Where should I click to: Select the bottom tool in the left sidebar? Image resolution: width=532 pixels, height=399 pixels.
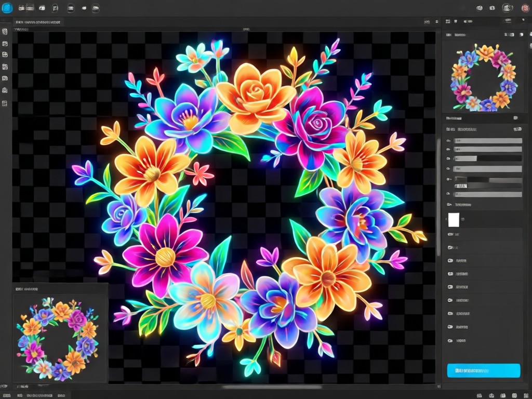pyautogui.click(x=5, y=103)
